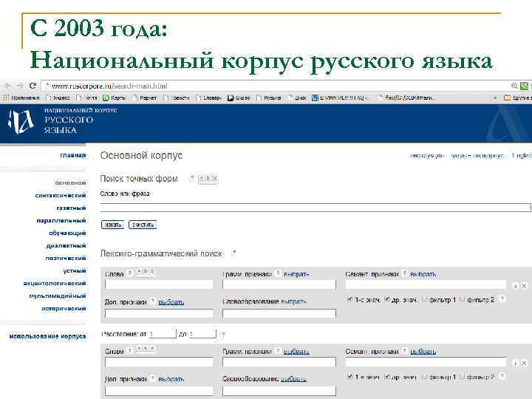The width and height of the screenshot is (532, 399).
Task: Click выбрать for first Словообразование
Action: click(x=294, y=301)
